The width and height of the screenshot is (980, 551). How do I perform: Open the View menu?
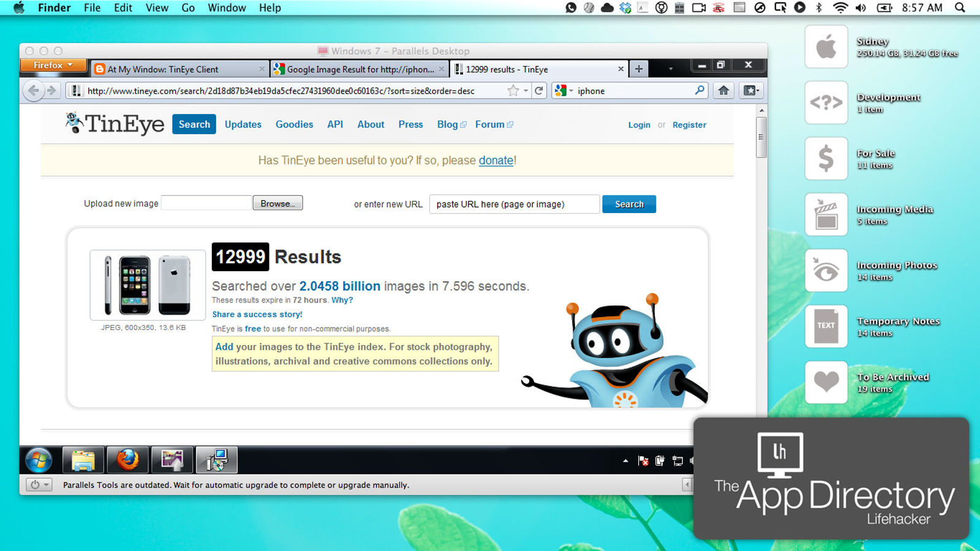tap(157, 7)
